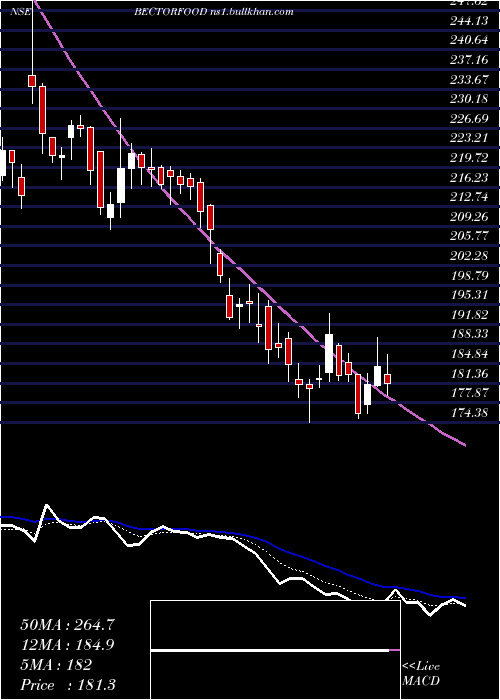The width and height of the screenshot is (500, 700).
Task: Click the NSE exchange label
Action: [x=20, y=12]
